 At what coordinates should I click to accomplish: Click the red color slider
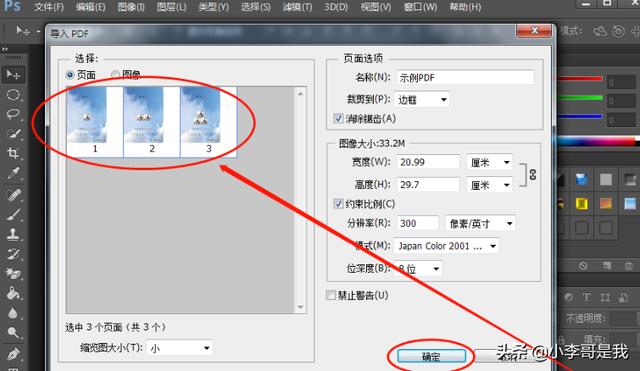coord(580,79)
